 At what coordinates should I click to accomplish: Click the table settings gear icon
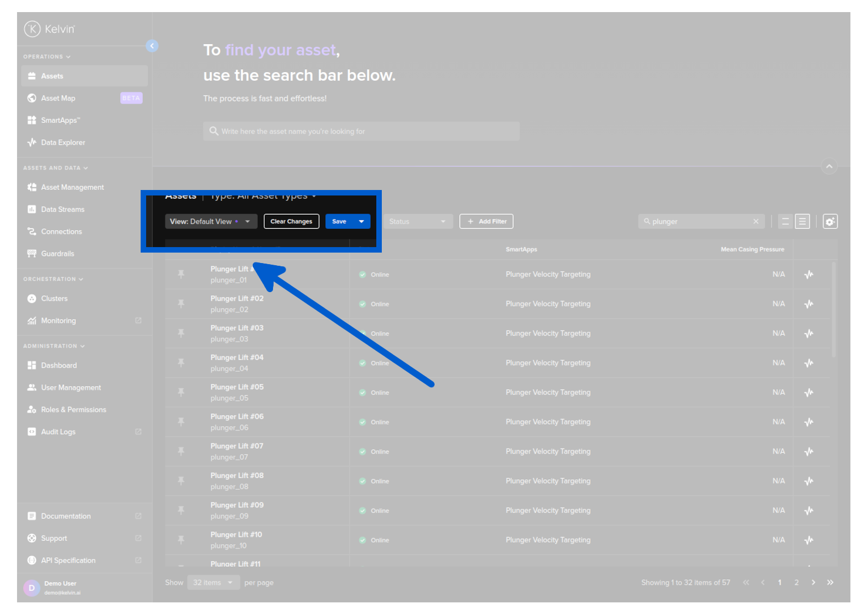tap(830, 222)
